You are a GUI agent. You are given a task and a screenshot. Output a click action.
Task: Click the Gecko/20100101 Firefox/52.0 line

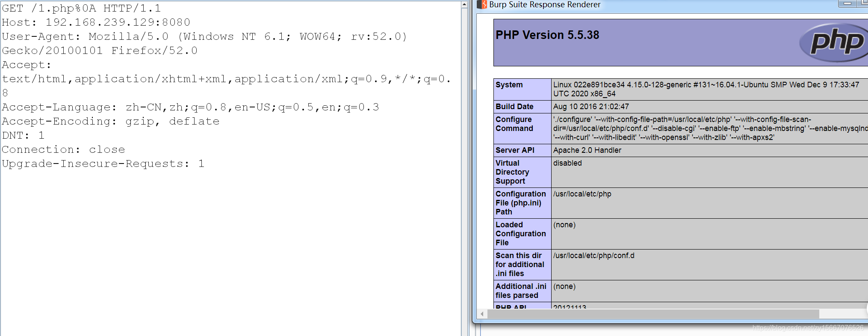(100, 51)
